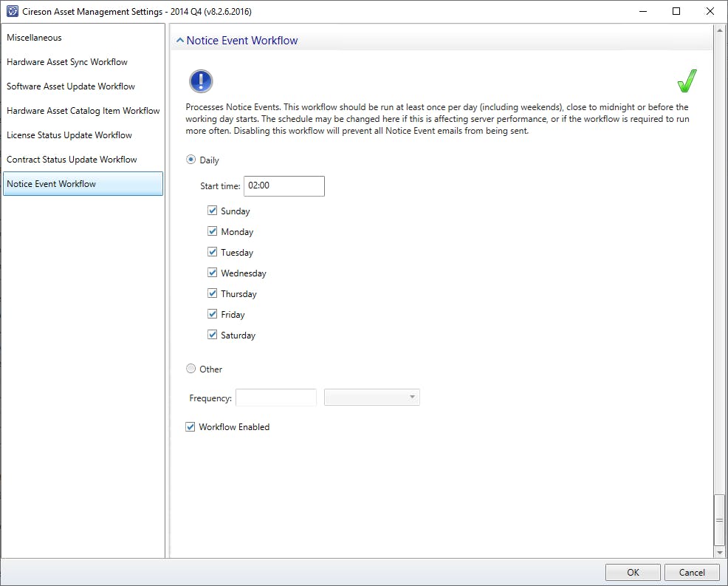Image resolution: width=728 pixels, height=586 pixels.
Task: Uncheck the Saturday checkbox
Action: 213,335
